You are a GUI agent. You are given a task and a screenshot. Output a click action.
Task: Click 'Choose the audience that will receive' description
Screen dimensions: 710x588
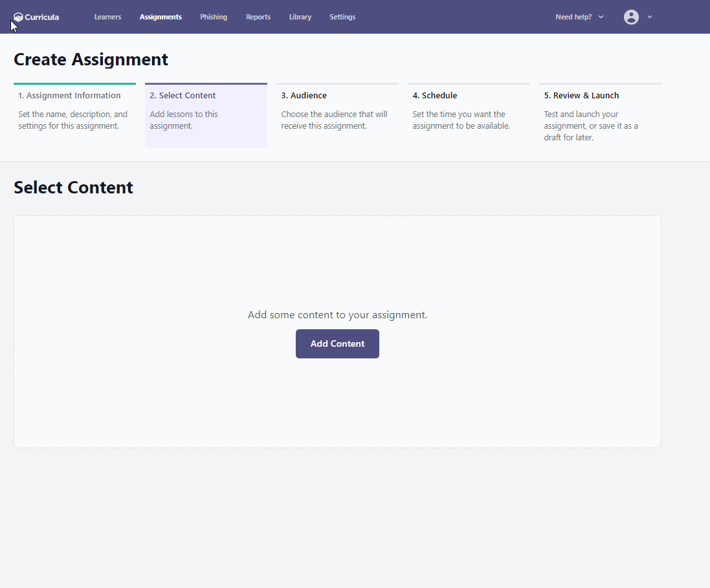coord(334,120)
